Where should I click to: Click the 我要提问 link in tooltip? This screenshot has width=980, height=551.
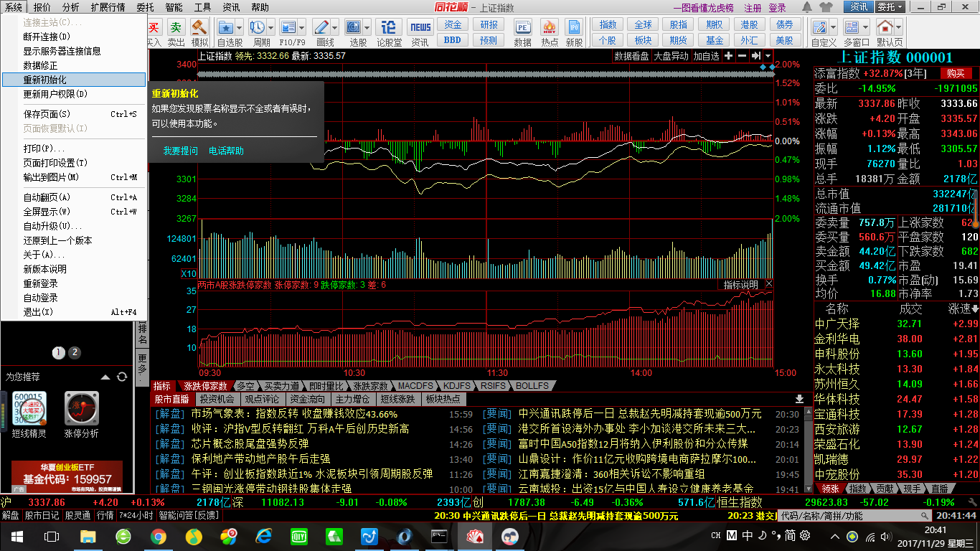tap(180, 151)
